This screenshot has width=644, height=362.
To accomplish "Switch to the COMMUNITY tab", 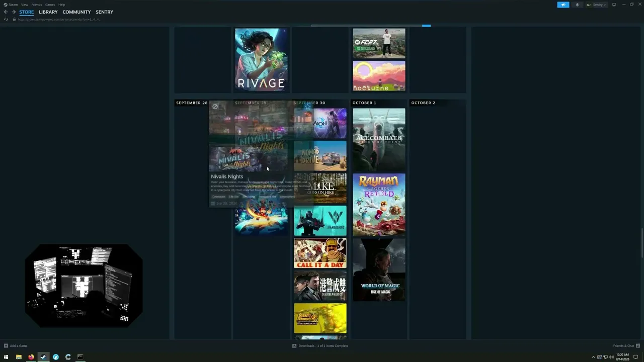I will coord(77,12).
